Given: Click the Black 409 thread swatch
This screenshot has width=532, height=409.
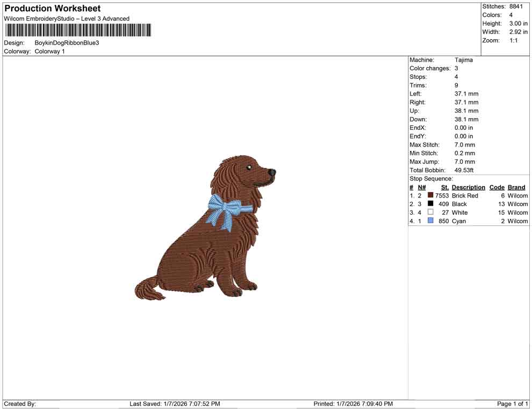Looking at the screenshot, I should tap(430, 204).
